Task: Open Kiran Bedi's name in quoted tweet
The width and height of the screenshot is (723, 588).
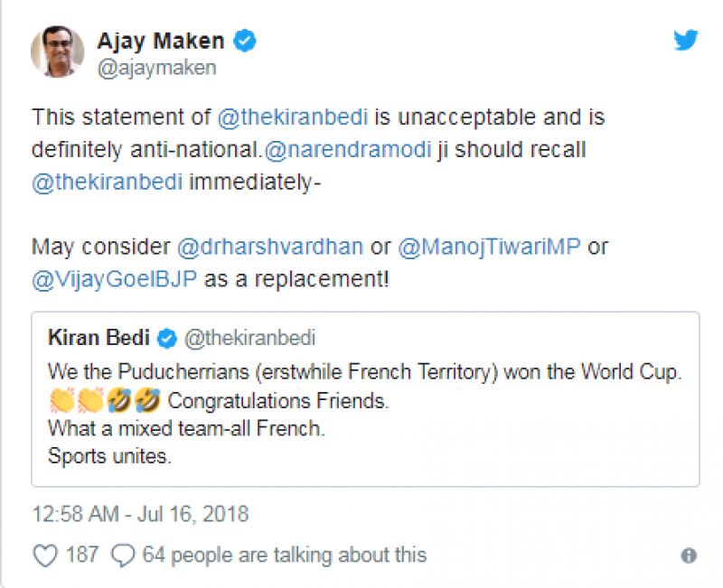Action: (x=99, y=339)
